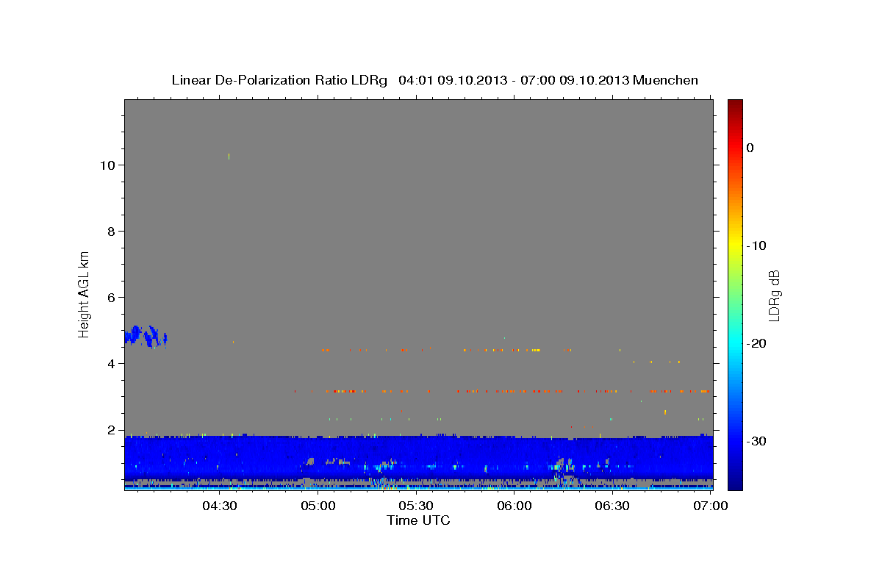
Task: Select the 07:00 time tick label
Action: tap(710, 506)
